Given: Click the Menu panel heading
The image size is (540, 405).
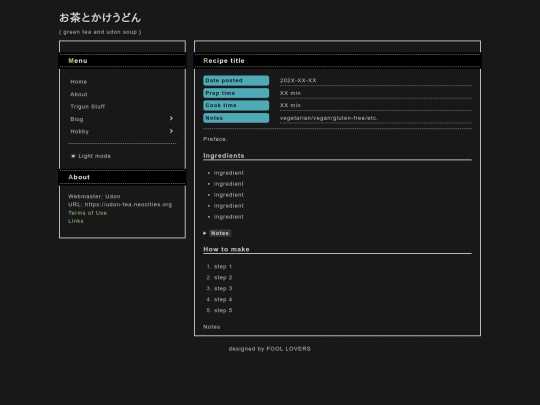Looking at the screenshot, I should point(78,61).
